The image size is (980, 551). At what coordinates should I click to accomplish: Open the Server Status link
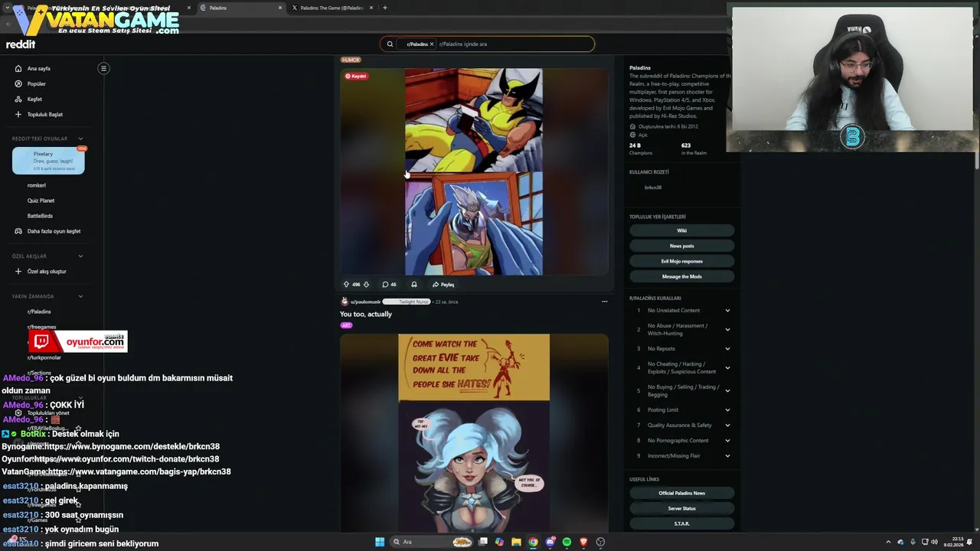[x=681, y=508]
